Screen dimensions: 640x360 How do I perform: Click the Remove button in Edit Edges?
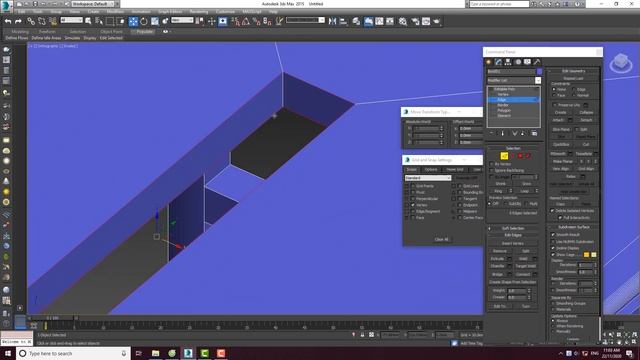(x=500, y=251)
